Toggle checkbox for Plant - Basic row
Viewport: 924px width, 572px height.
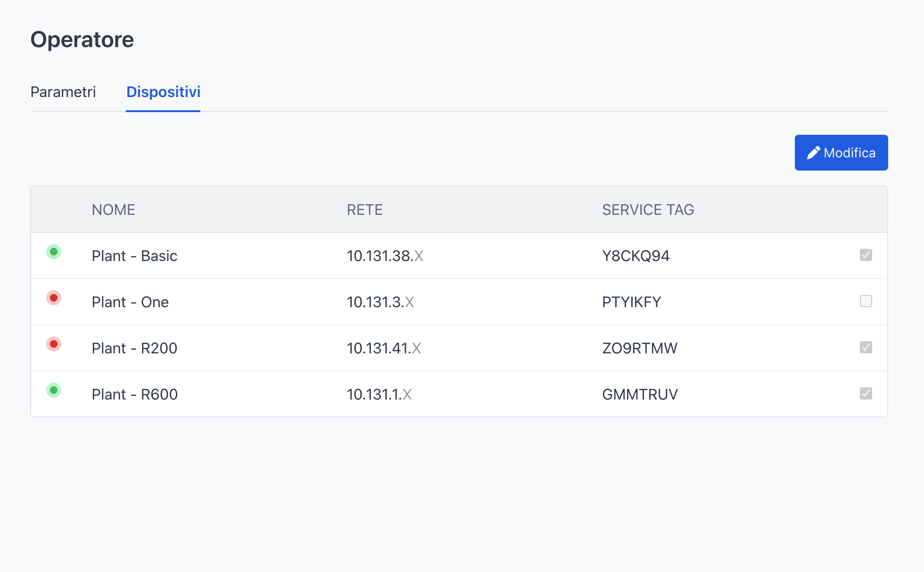click(x=866, y=255)
